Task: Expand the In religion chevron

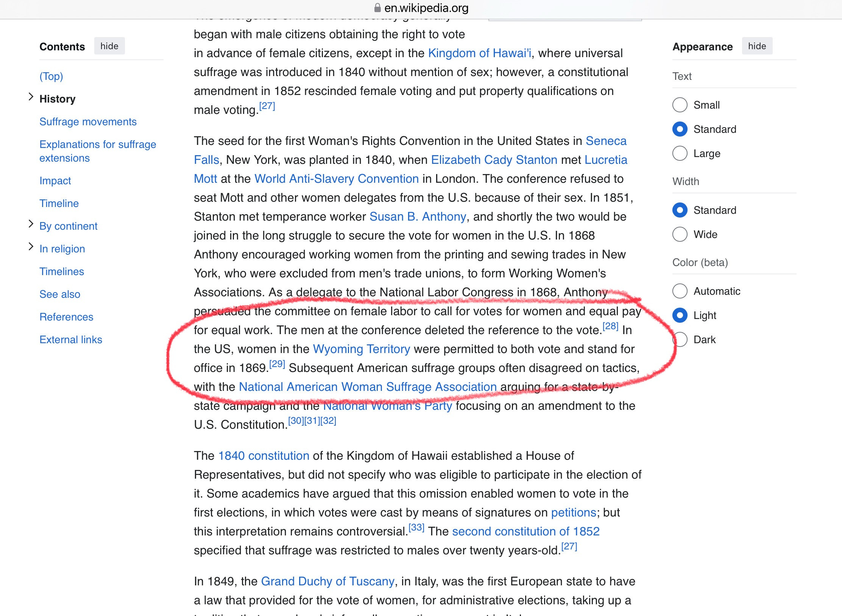Action: [31, 247]
